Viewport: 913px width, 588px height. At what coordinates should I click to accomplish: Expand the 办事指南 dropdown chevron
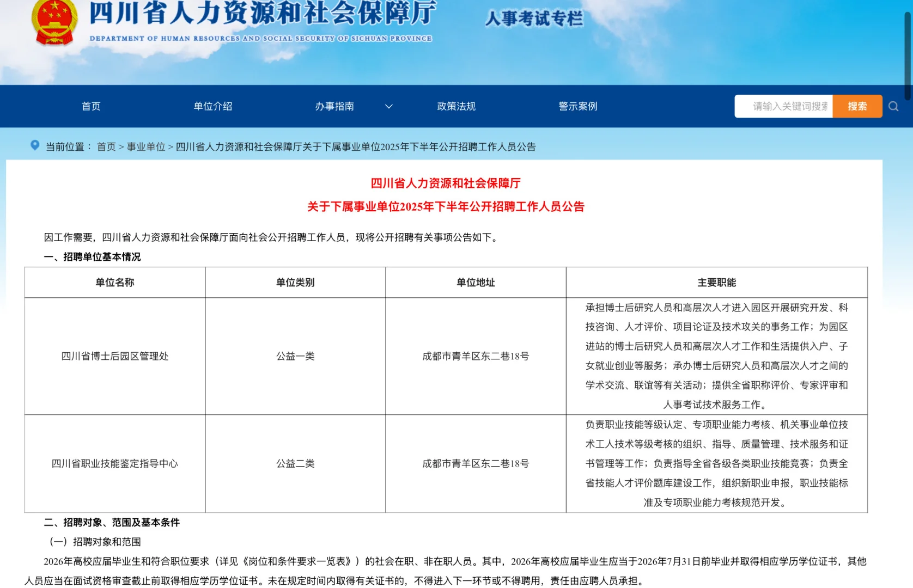pos(389,106)
